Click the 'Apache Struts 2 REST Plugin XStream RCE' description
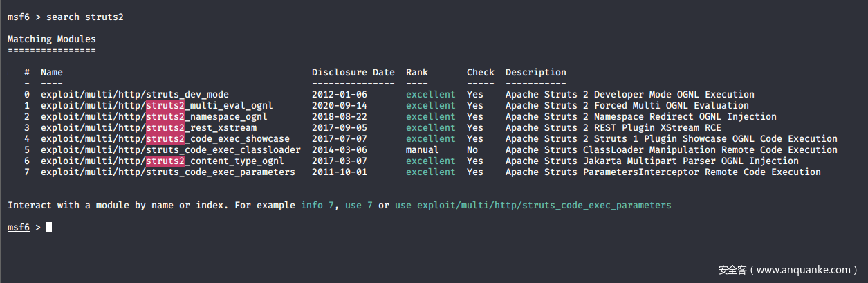Image resolution: width=868 pixels, height=283 pixels. 613,127
